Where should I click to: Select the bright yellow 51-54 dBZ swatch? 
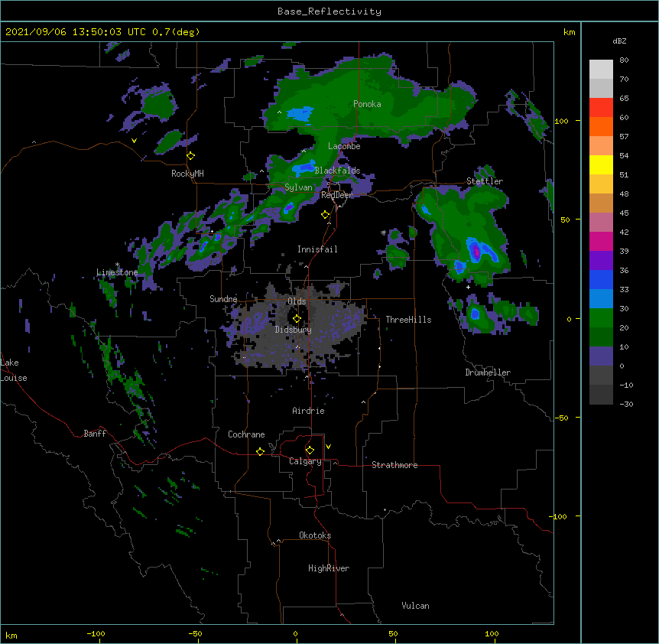tap(601, 164)
